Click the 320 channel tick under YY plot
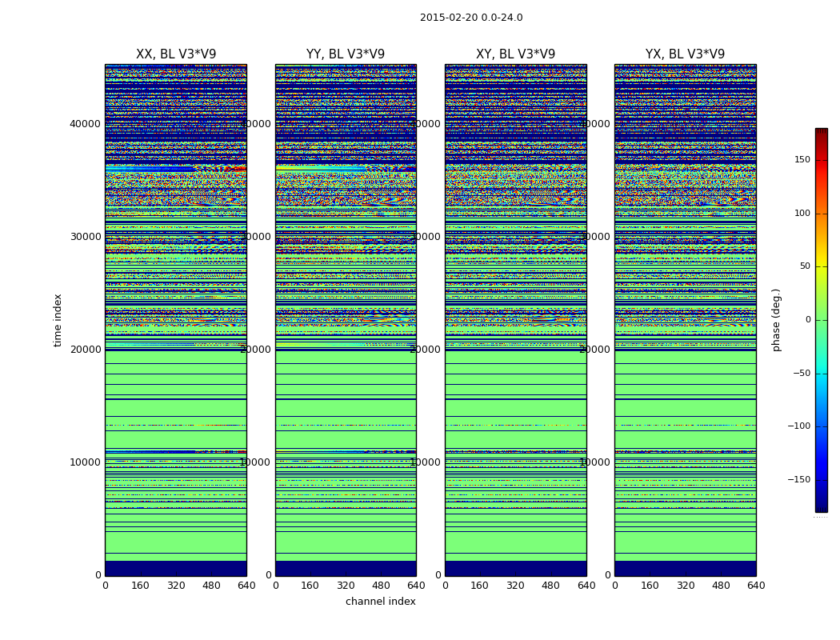Viewport: 840px width, 640px height. 346,586
